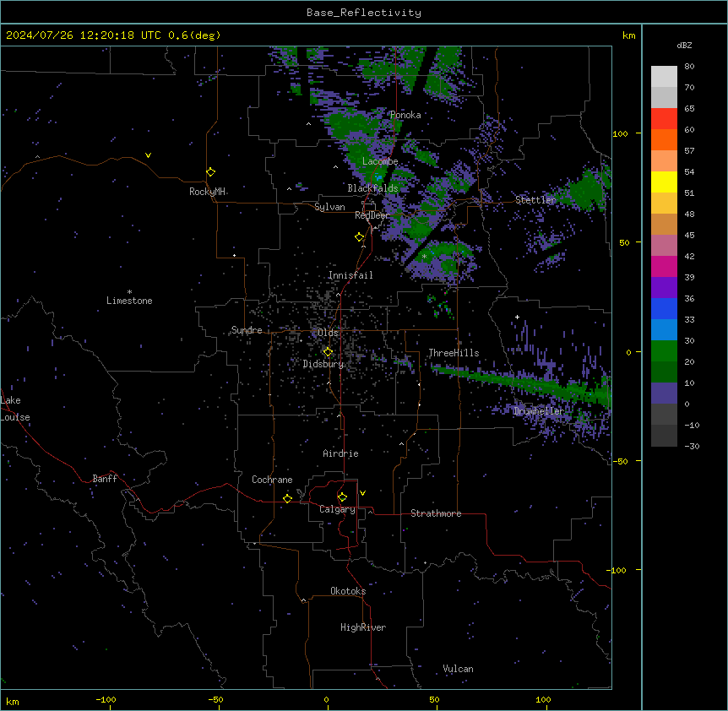Image resolution: width=728 pixels, height=711 pixels.
Task: Click the km unit label at bottom left
Action: pyautogui.click(x=13, y=701)
